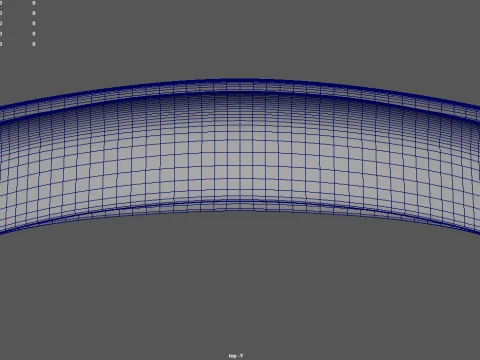480x360 pixels.
Task: Select the wireframe mesh surface in the viewport
Action: click(x=240, y=157)
